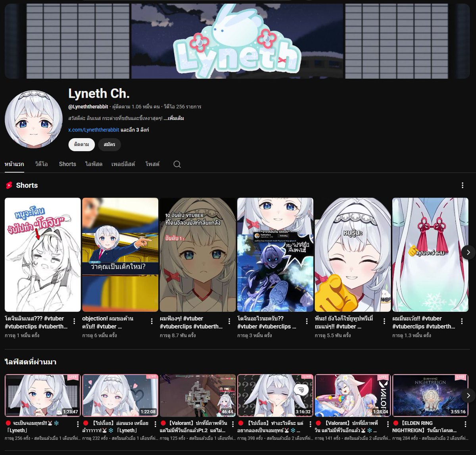476x455 pixels.
Task: Open menu for short พี่นะ! ยังไงก็ใช้ยูทูป
Action: (384, 321)
